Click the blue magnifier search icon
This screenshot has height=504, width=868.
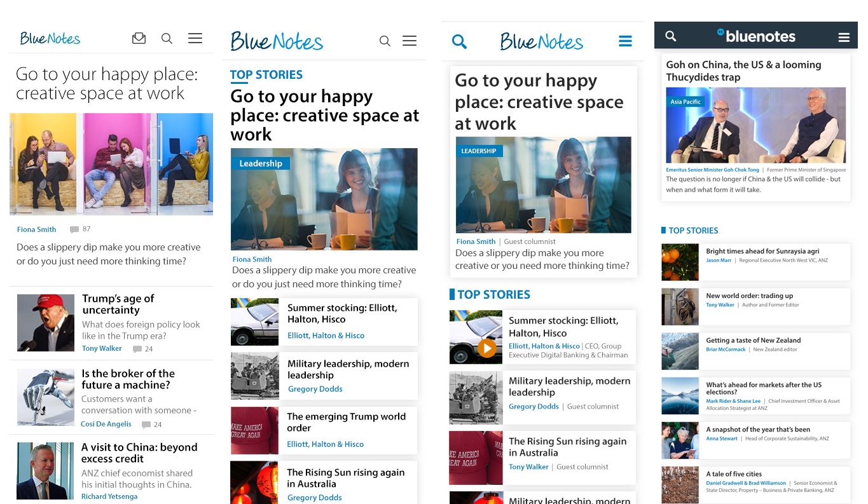(x=459, y=42)
